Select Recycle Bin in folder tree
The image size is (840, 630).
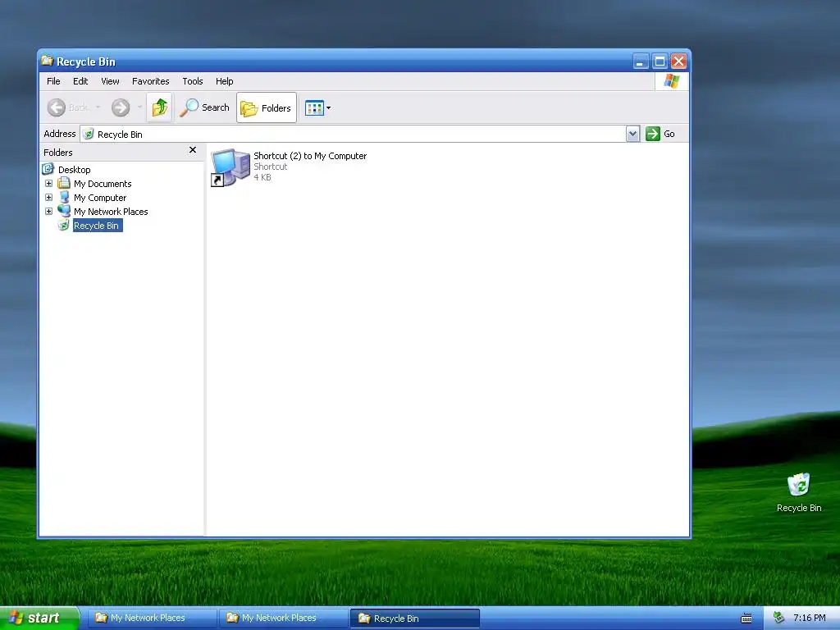point(97,226)
